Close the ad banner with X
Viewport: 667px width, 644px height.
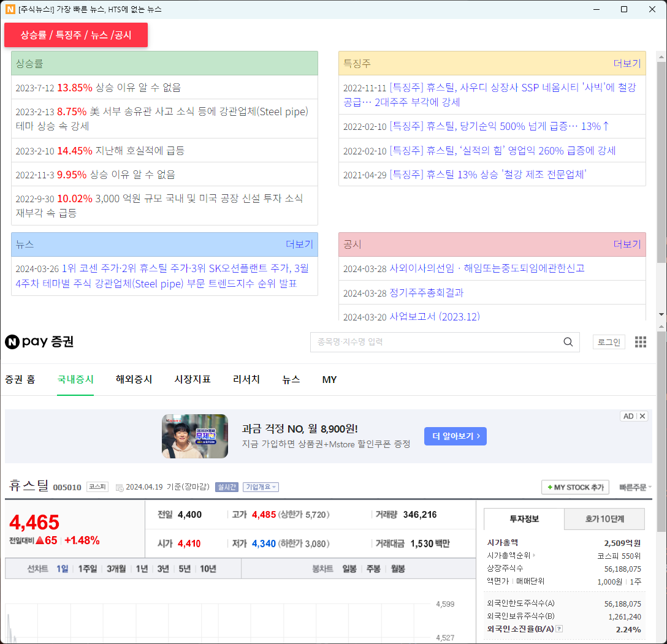[x=642, y=416]
